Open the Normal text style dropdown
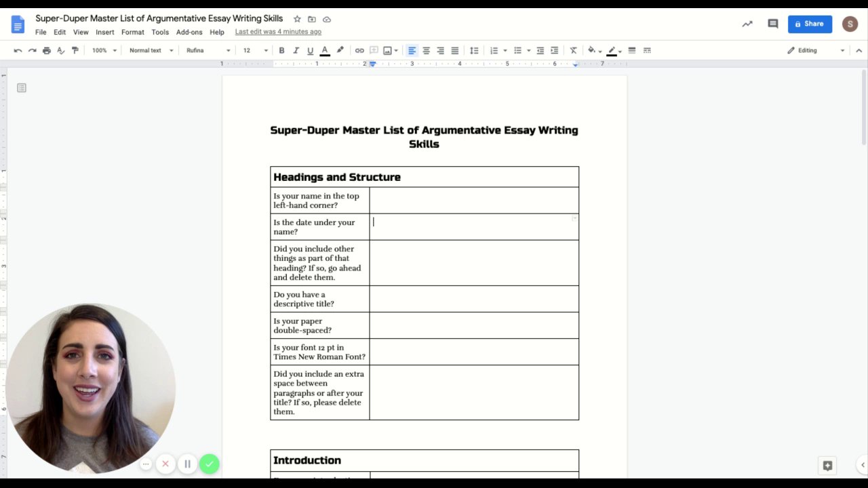 [151, 51]
